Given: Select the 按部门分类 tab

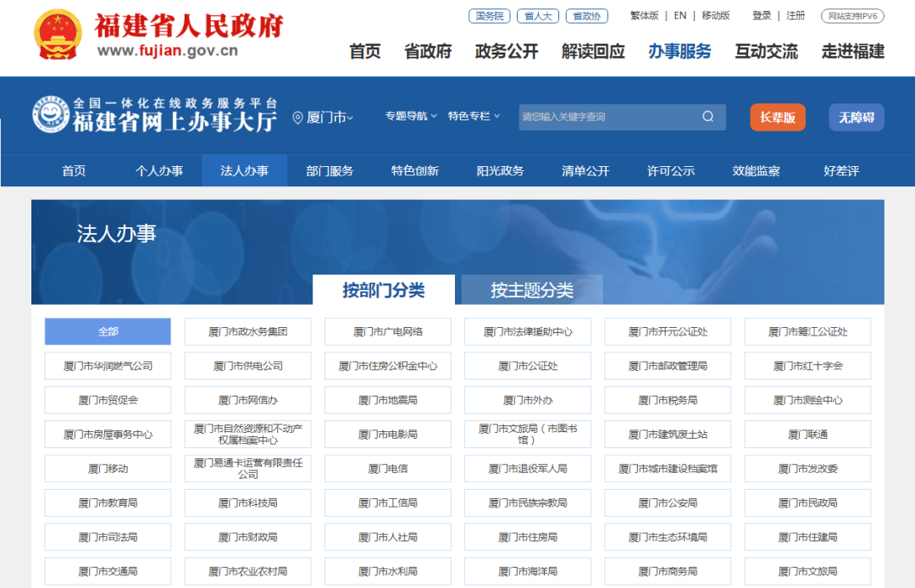Looking at the screenshot, I should 383,291.
